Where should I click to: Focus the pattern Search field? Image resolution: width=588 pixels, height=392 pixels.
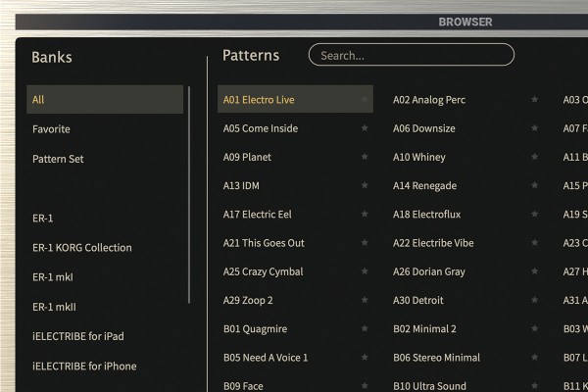[412, 56]
